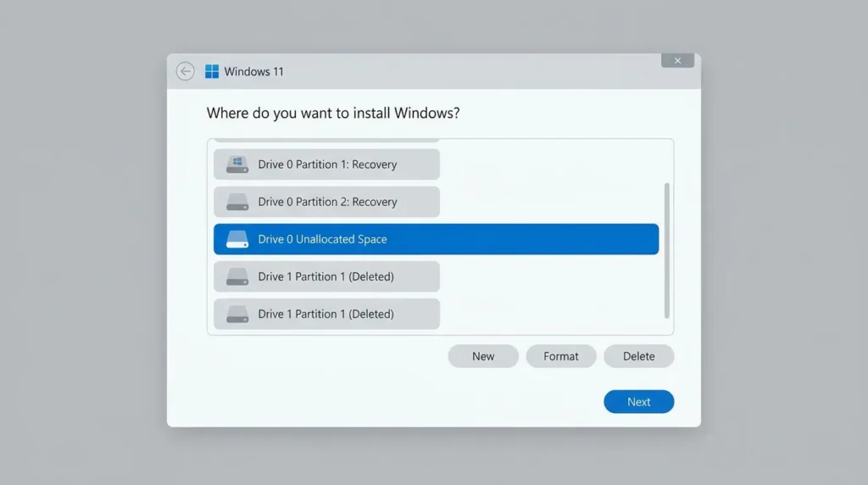
Task: Select Drive 0 Partition 1: Recovery row
Action: coord(326,164)
